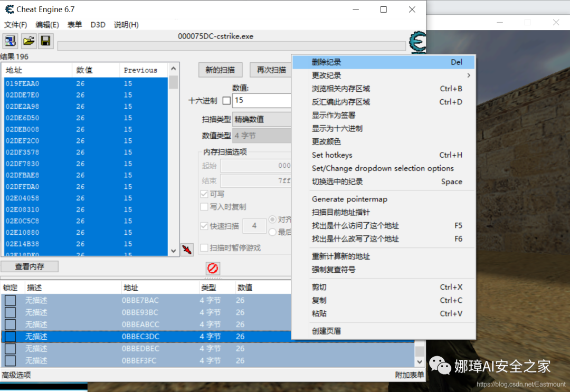Click the Cheat Engine logo settings icon

tap(417, 42)
